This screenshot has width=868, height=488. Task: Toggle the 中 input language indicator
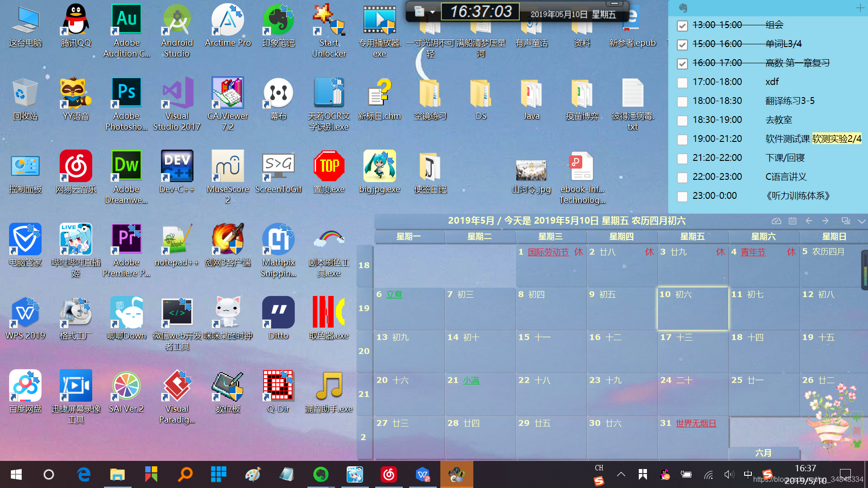[x=748, y=474]
